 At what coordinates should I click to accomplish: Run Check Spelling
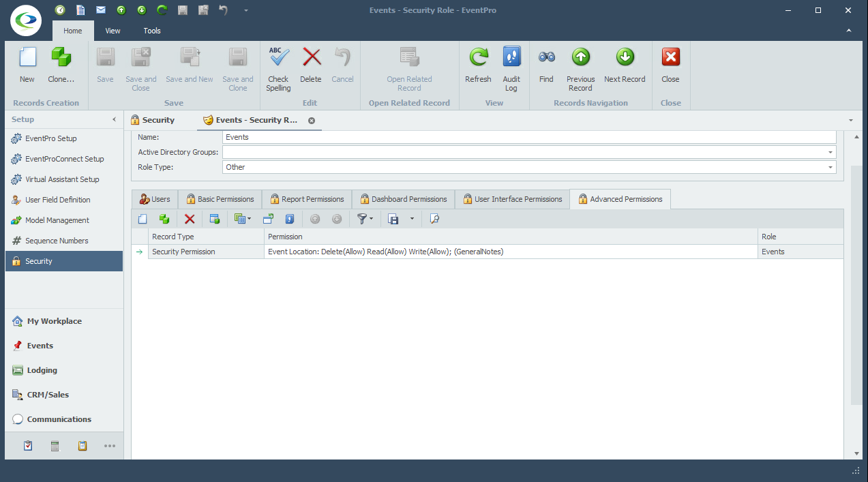tap(278, 69)
